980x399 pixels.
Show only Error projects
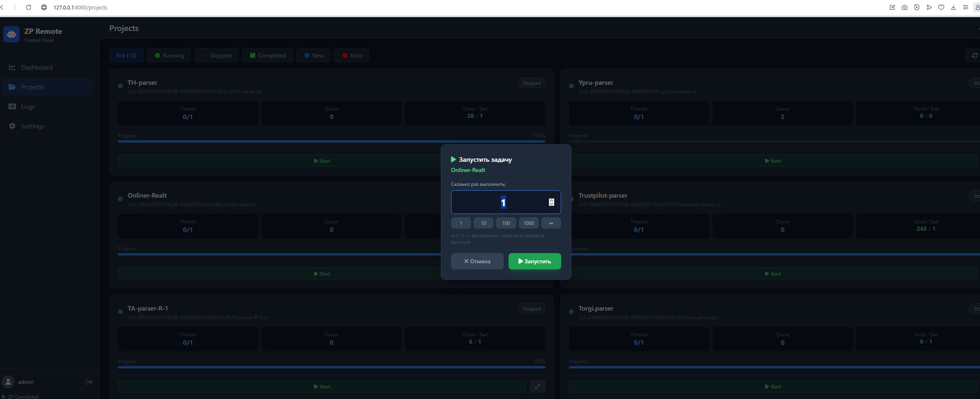(x=352, y=55)
